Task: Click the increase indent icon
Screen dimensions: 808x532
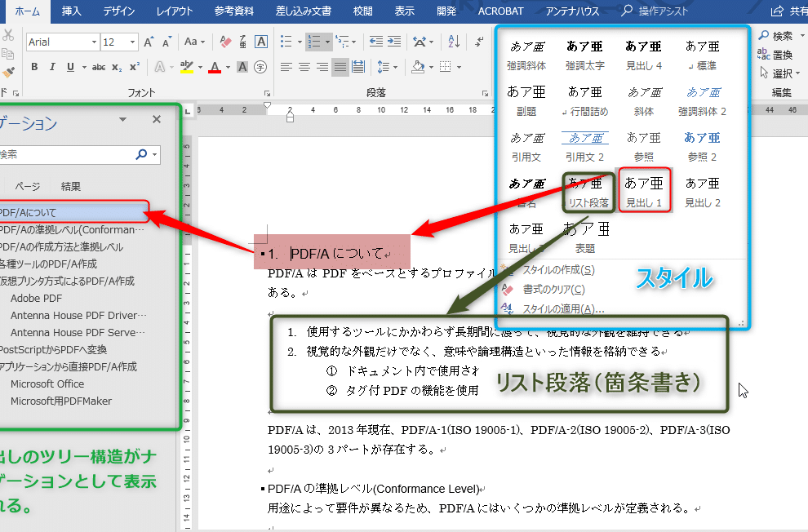Action: coord(395,42)
